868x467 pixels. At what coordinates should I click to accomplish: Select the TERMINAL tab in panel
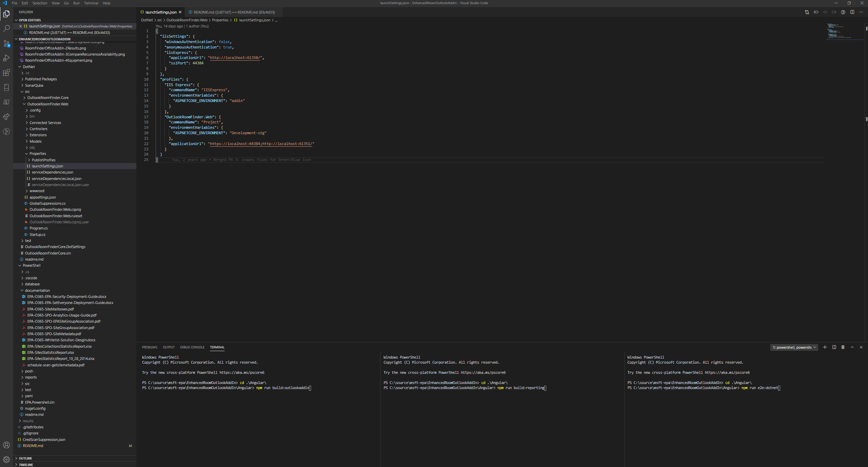coord(217,347)
